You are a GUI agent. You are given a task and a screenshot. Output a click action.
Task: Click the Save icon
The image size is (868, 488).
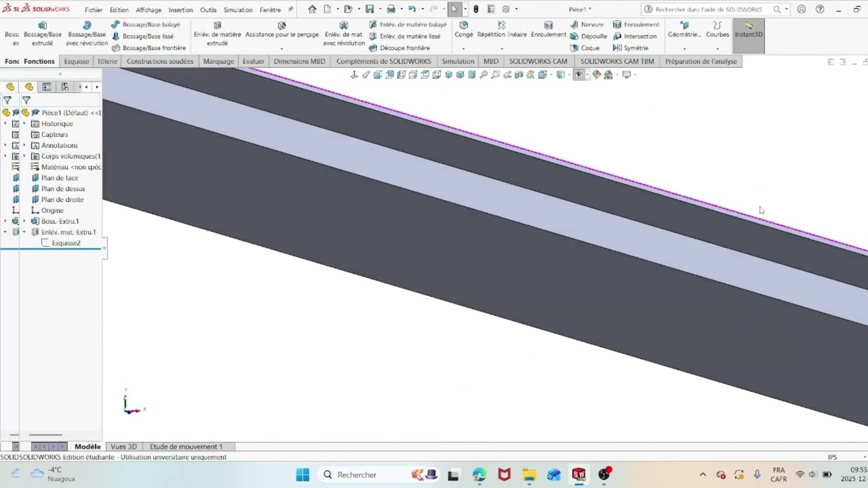[370, 9]
